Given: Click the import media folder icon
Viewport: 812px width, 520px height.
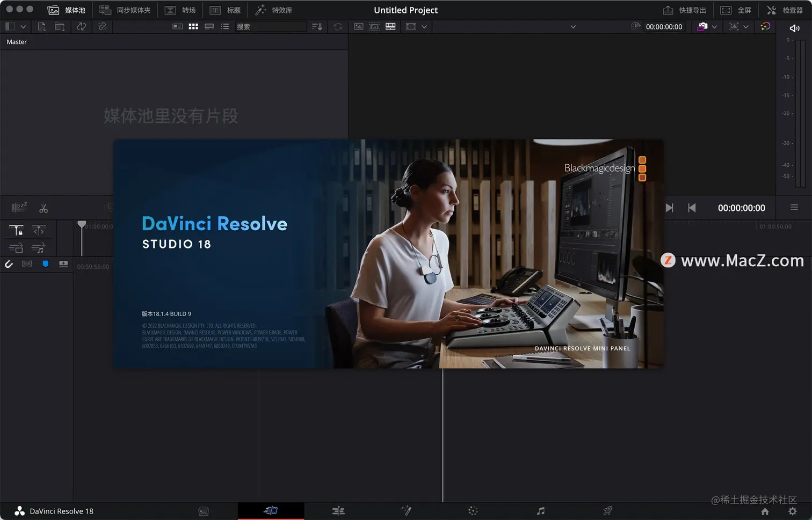Looking at the screenshot, I should 60,26.
